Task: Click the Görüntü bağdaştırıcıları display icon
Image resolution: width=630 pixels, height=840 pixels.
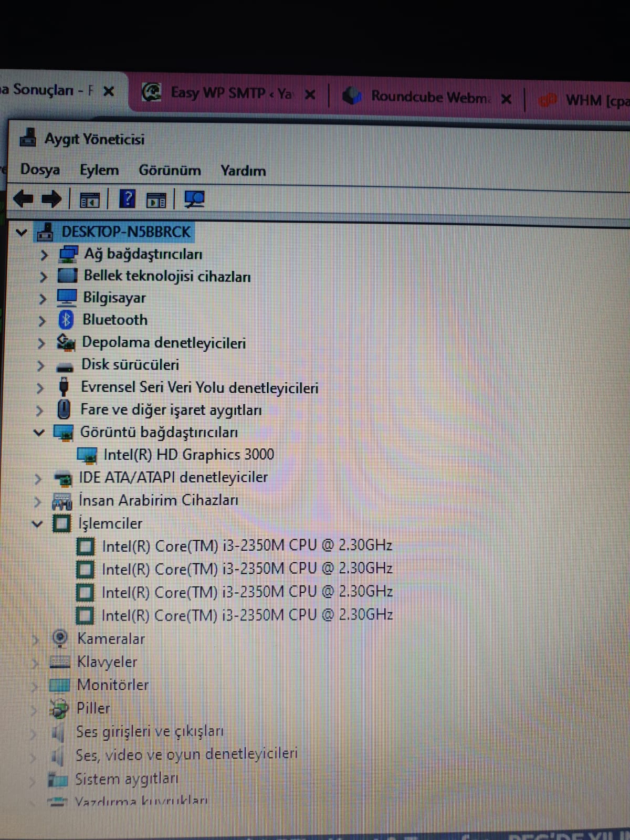Action: [63, 433]
